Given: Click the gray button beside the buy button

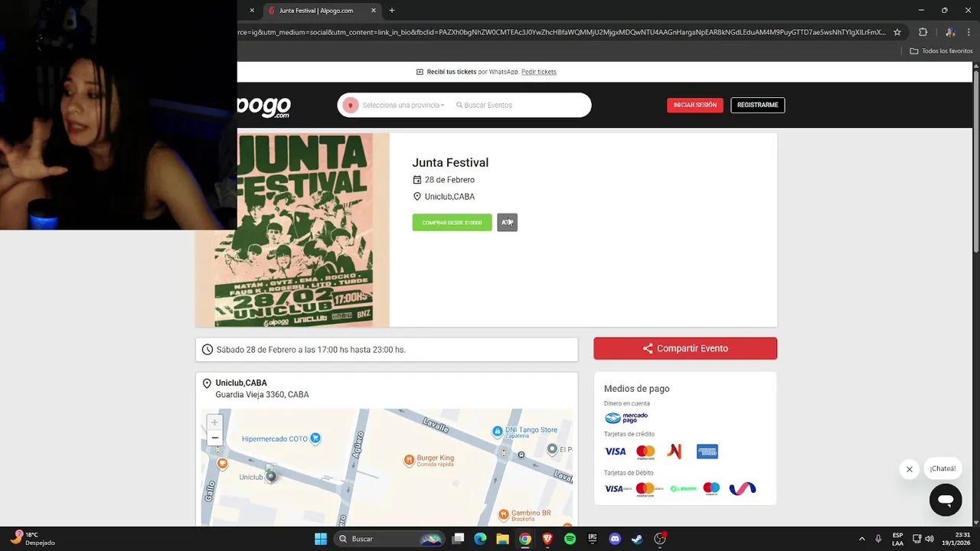Looking at the screenshot, I should click(507, 223).
